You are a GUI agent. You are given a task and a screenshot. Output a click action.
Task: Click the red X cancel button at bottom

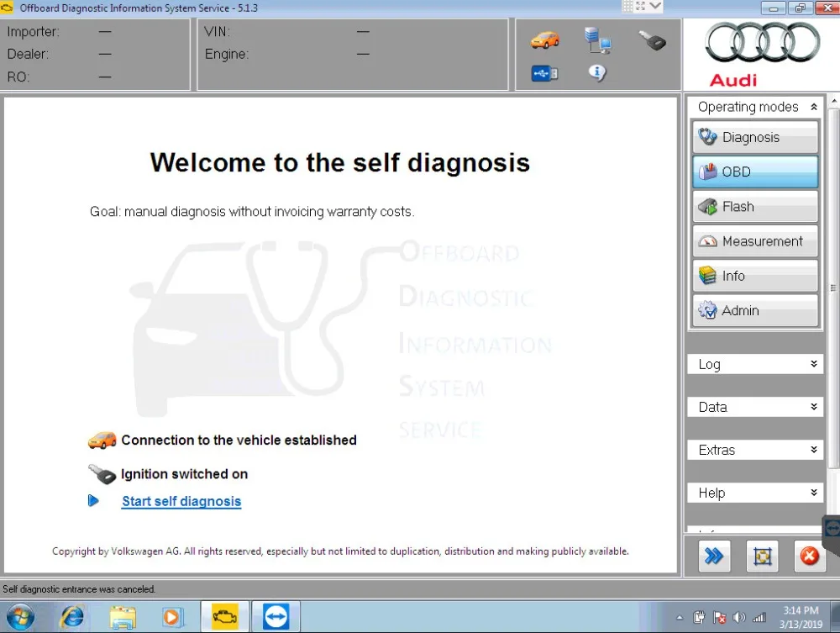click(x=809, y=557)
